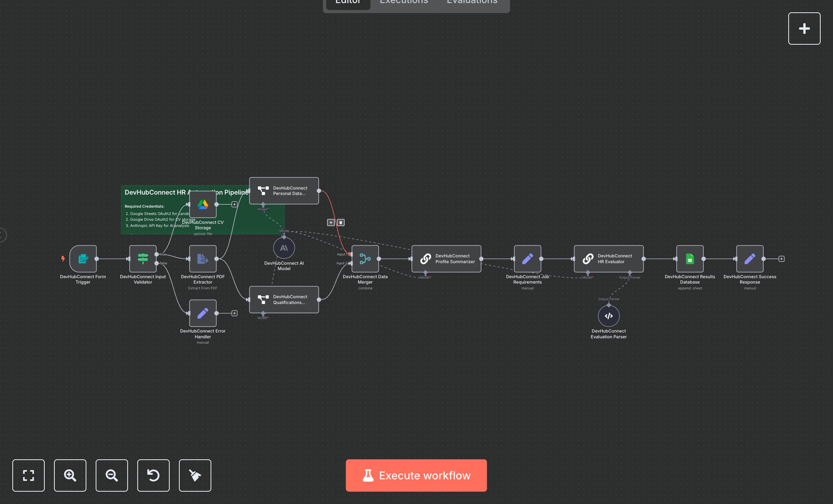Add node after Error Handler output
The image size is (833, 504).
tap(234, 313)
